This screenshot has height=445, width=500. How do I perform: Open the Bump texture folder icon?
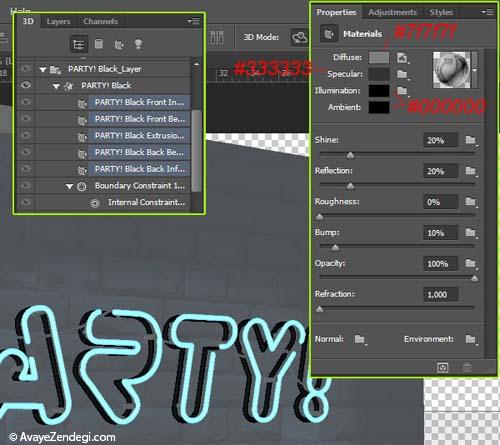pos(471,232)
